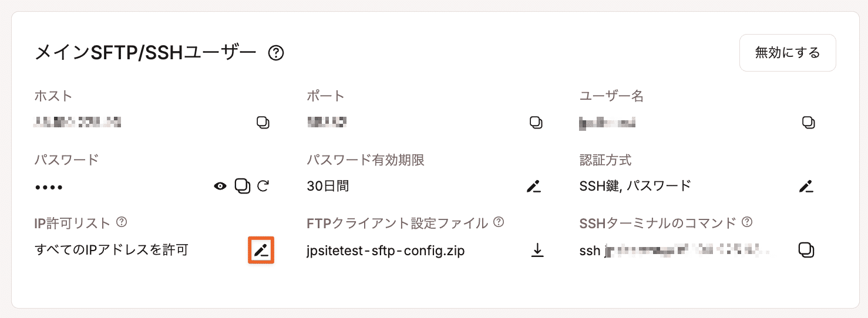868x318 pixels.
Task: Edit the password expiration setting
Action: 533,187
